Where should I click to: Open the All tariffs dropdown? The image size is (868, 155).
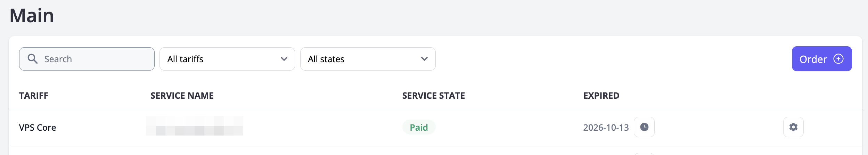point(222,59)
